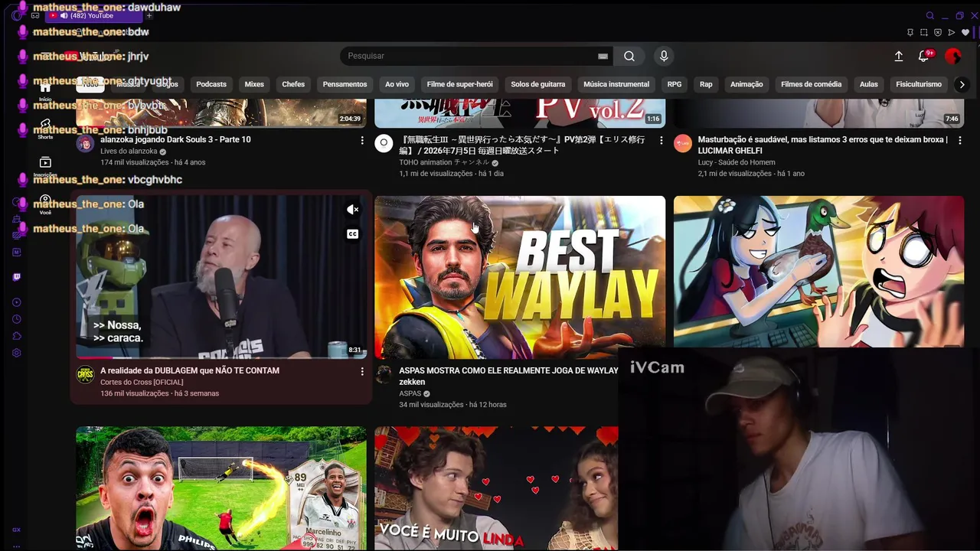Open the account avatar menu
The width and height of the screenshot is (980, 551).
(953, 56)
